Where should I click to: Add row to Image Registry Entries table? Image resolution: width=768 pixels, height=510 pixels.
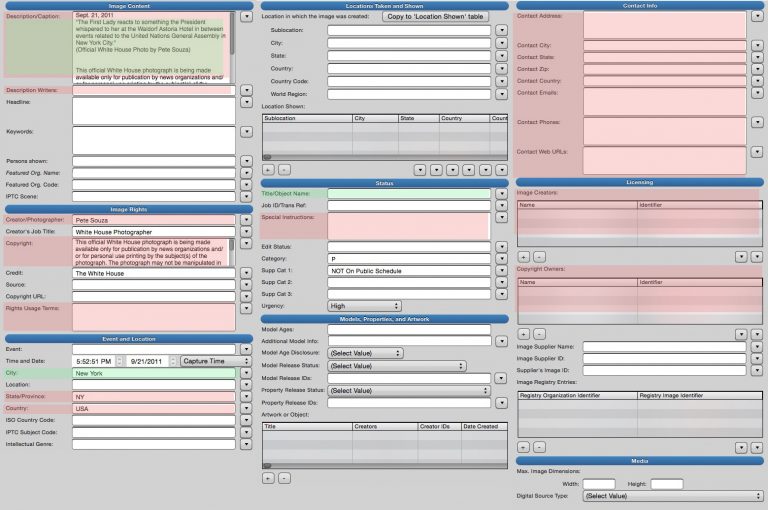pos(524,446)
